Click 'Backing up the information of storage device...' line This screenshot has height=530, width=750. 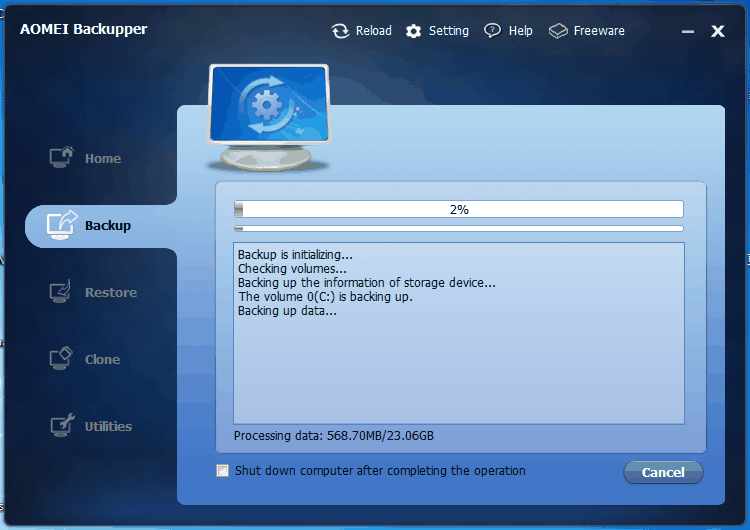[366, 282]
